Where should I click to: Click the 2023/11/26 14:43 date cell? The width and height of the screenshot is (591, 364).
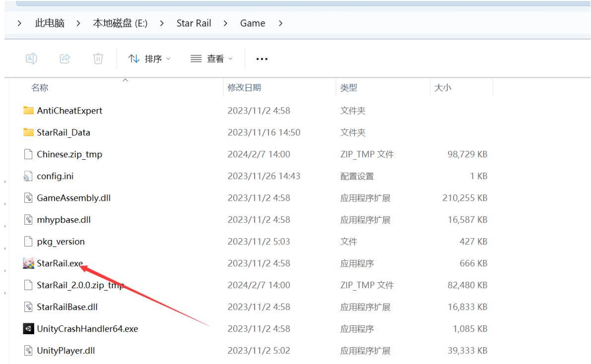tap(264, 176)
